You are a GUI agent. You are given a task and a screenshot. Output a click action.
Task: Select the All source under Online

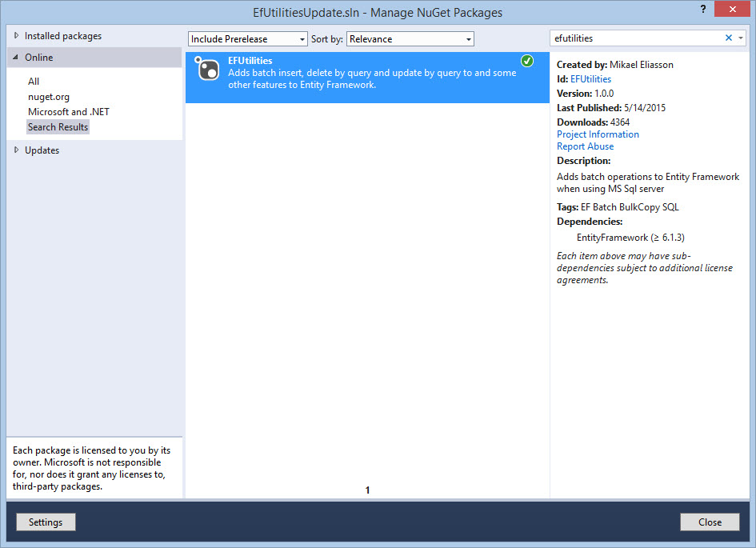[x=34, y=82]
